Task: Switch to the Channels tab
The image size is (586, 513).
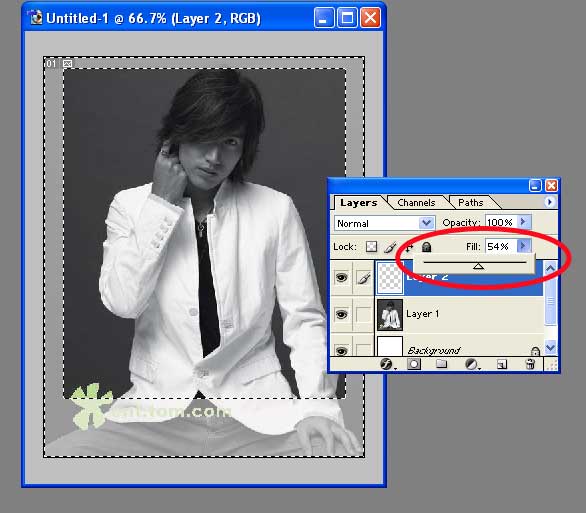Action: point(416,203)
